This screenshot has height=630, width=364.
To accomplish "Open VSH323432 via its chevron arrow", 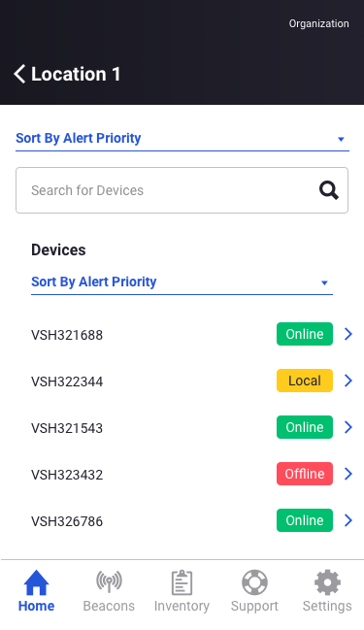I will (x=348, y=474).
